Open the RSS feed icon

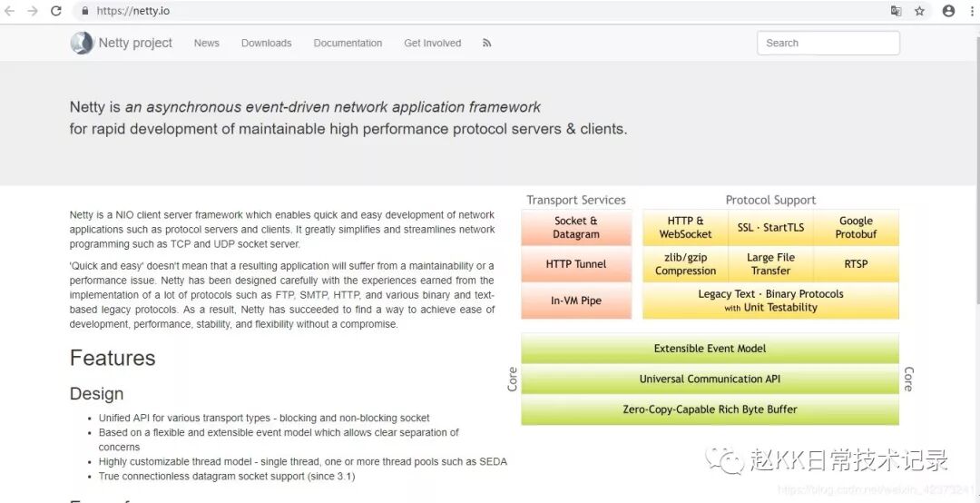coord(487,44)
